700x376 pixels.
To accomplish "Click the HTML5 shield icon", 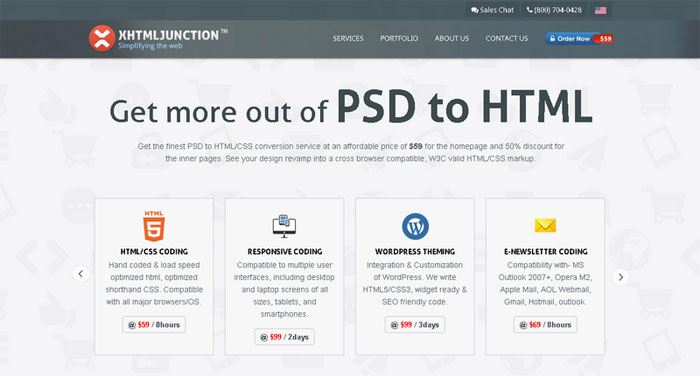I will [x=154, y=226].
